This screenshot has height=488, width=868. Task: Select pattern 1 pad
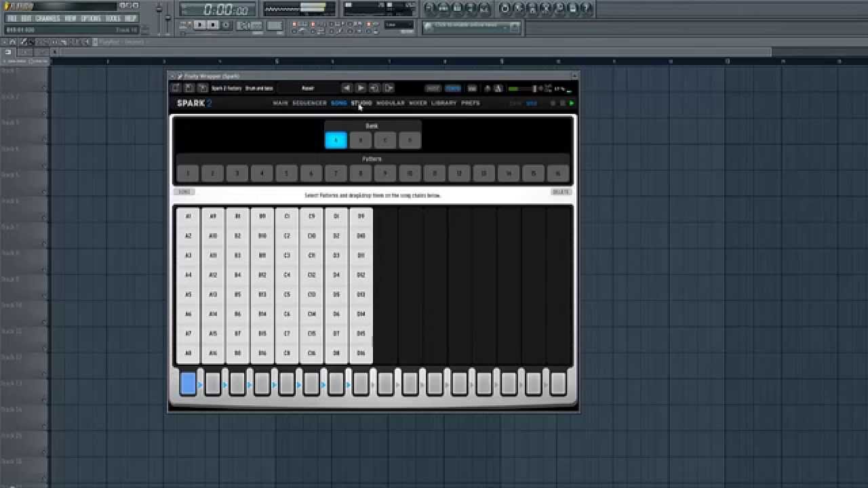click(188, 173)
